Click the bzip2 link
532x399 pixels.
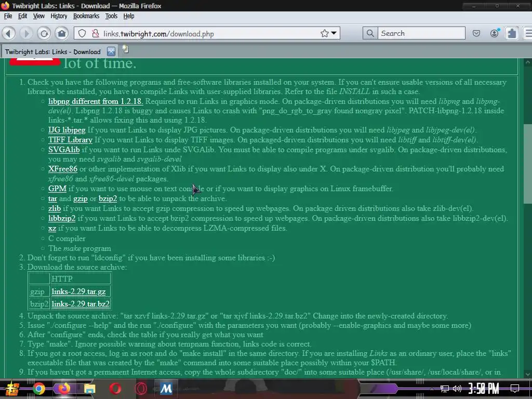[x=108, y=199]
